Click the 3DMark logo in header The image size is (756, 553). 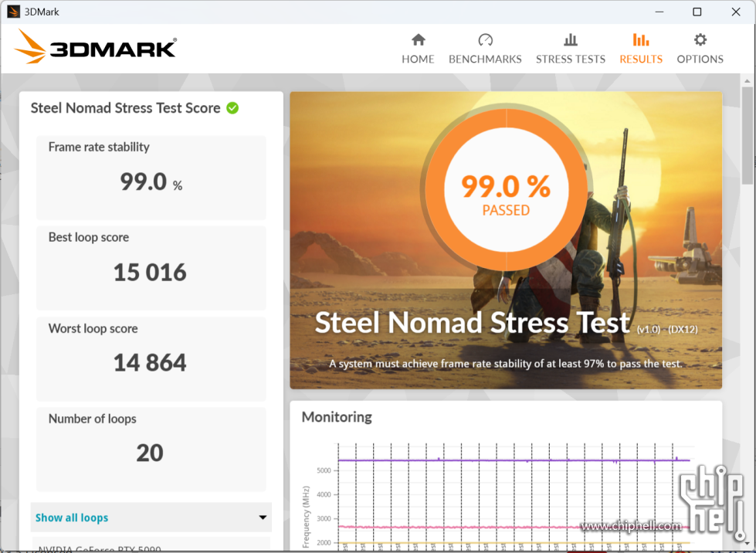[x=96, y=46]
